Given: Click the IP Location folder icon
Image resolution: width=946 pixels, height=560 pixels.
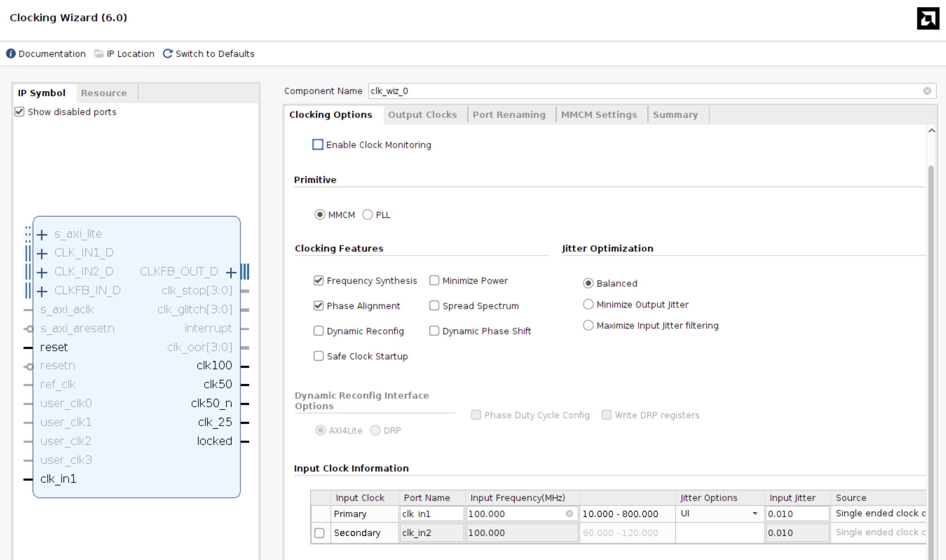Looking at the screenshot, I should [99, 54].
